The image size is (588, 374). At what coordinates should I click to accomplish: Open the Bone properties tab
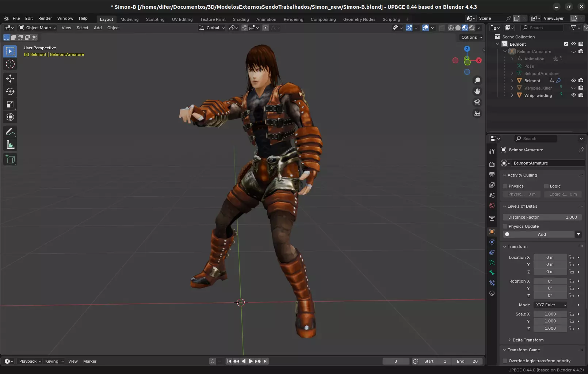[x=492, y=273]
